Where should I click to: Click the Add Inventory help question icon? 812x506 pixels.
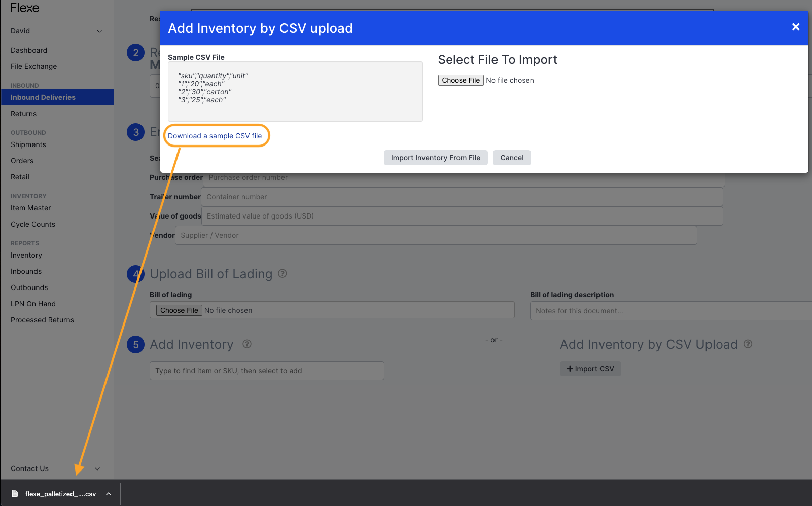click(x=247, y=344)
